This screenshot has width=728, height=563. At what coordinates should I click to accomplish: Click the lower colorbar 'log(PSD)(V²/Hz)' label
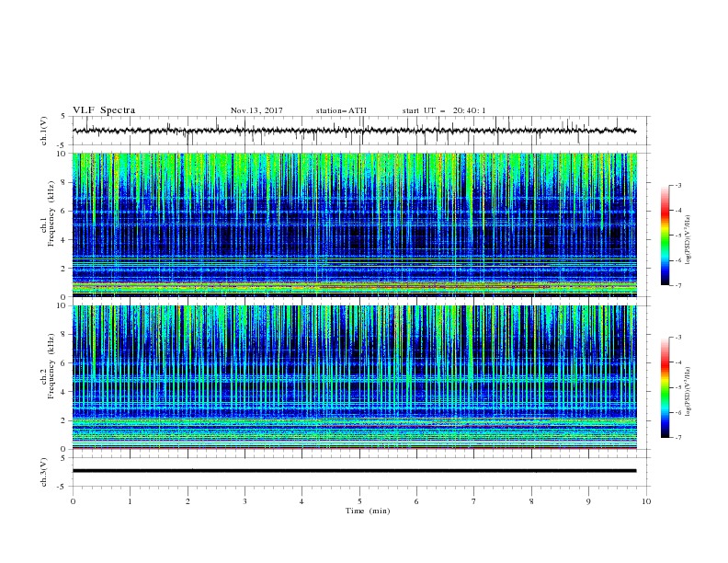coord(688,392)
